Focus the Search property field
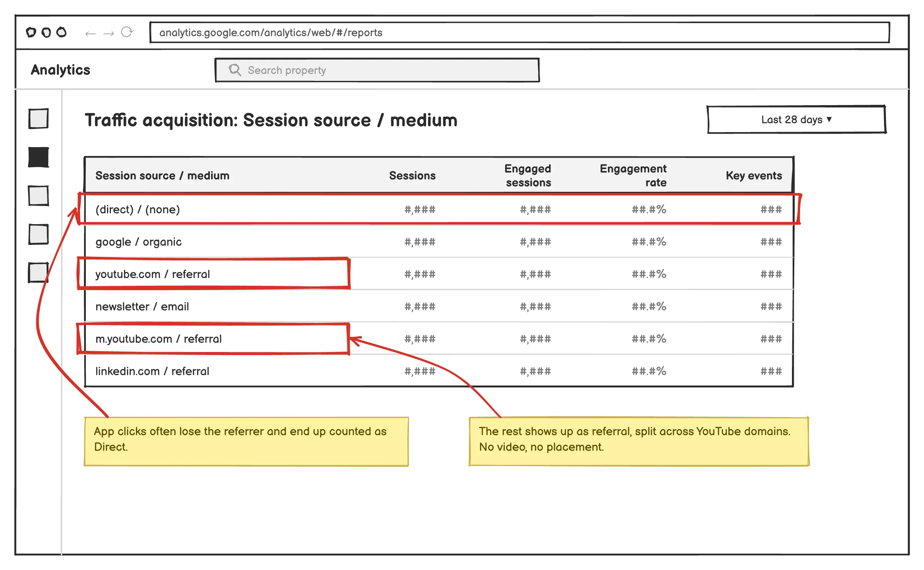924x570 pixels. coord(377,70)
